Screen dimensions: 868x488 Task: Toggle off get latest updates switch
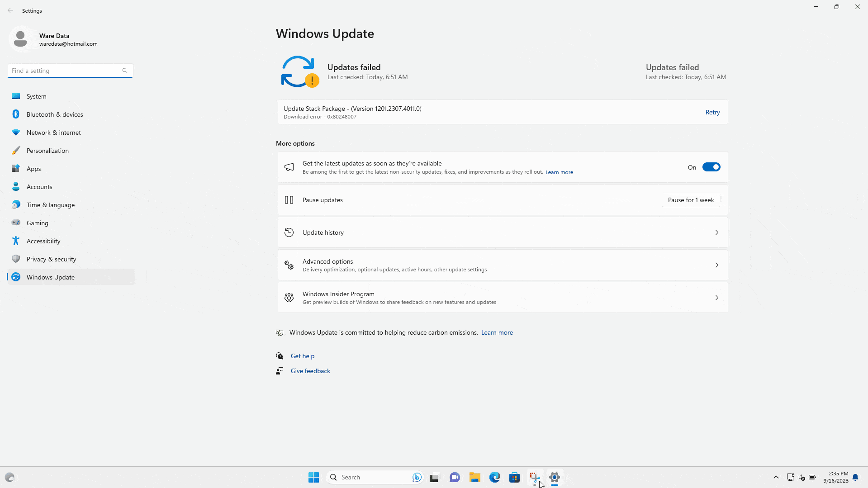[x=711, y=167]
